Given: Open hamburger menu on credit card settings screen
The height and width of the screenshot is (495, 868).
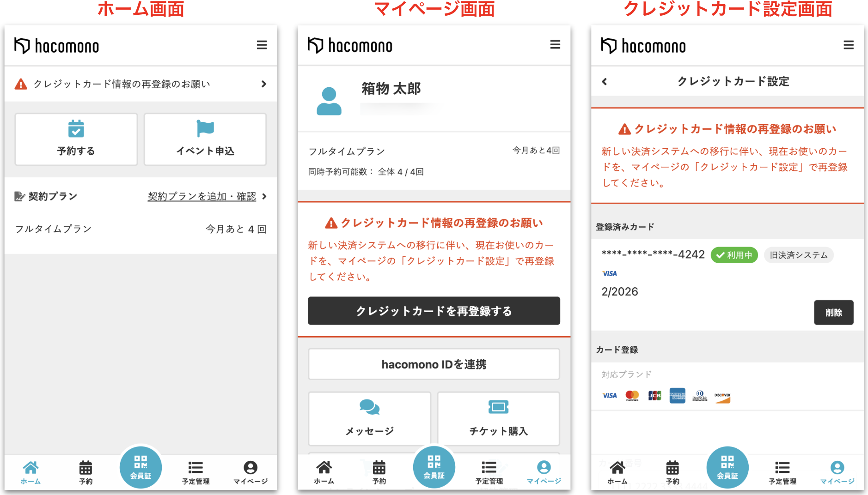Looking at the screenshot, I should coord(848,45).
